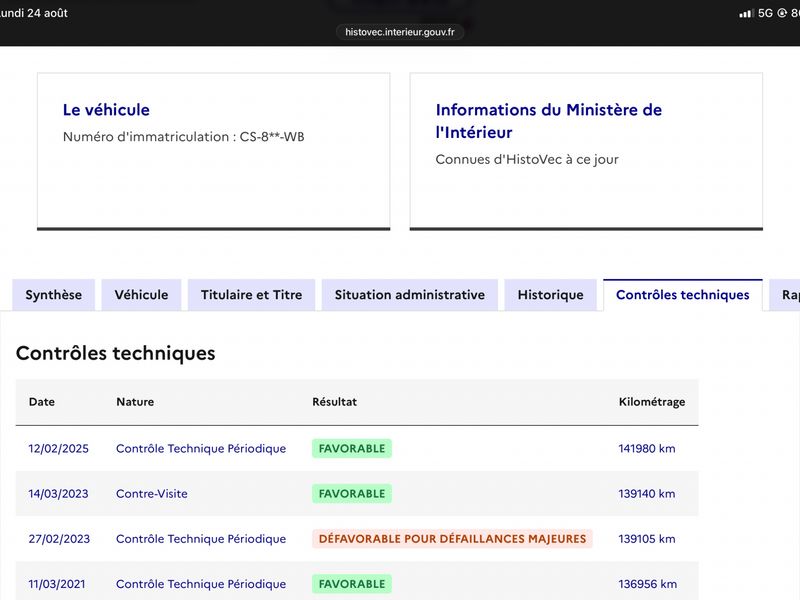Switch to the Véhicule tab
Image resolution: width=800 pixels, height=600 pixels.
coord(141,295)
